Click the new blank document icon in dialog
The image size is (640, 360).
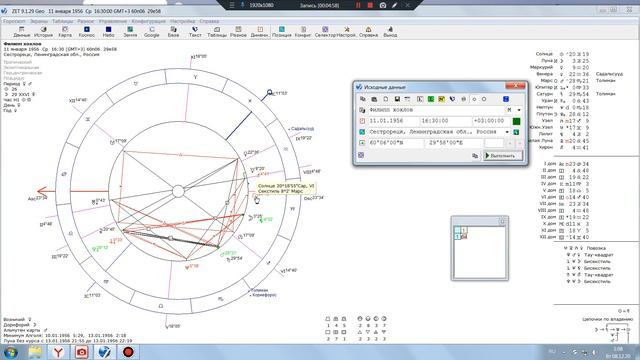click(386, 99)
